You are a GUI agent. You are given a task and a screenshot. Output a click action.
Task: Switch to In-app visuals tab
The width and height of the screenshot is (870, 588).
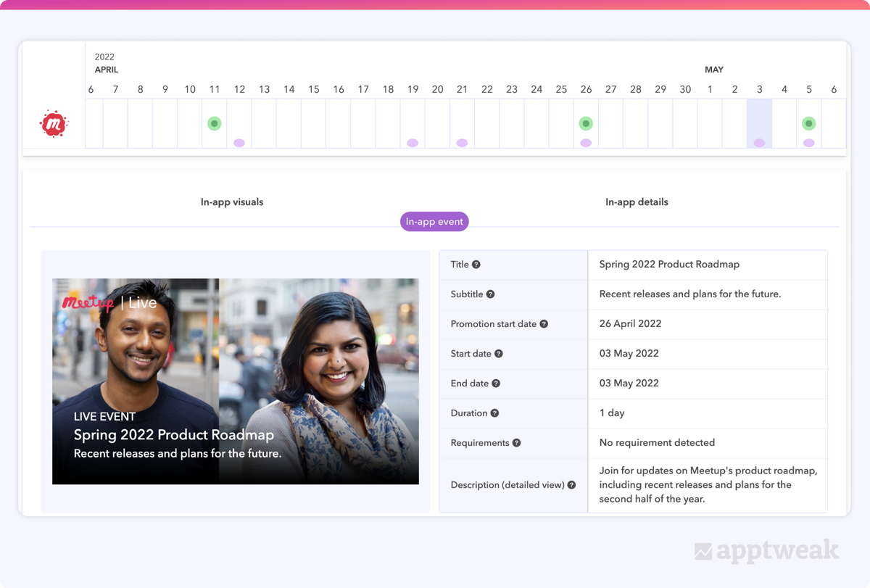(x=232, y=202)
